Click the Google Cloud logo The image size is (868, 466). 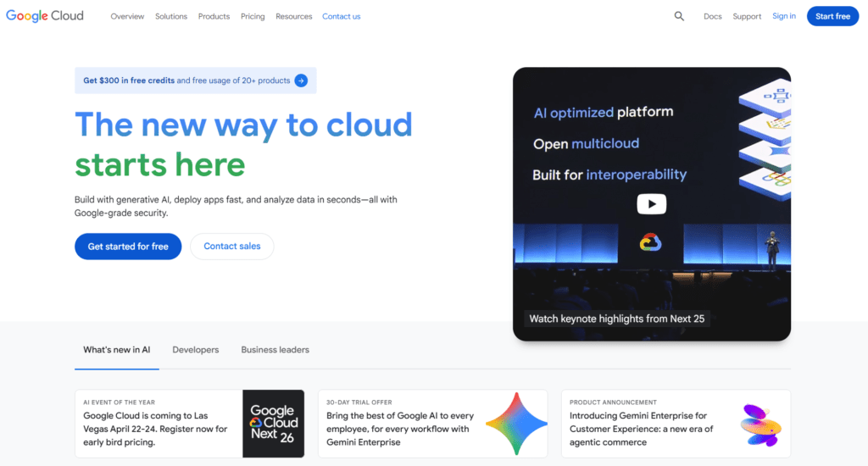[45, 16]
